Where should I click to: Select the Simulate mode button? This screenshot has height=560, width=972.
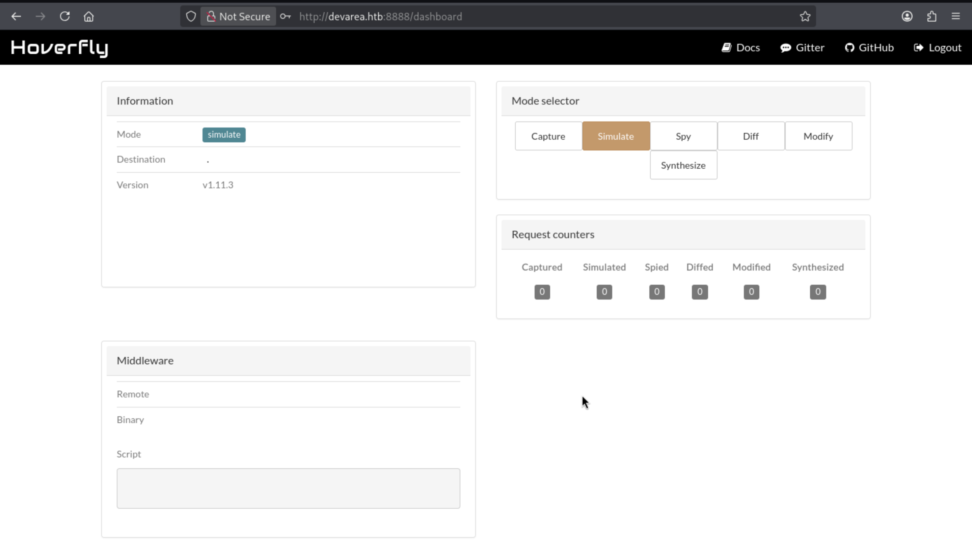tap(616, 136)
